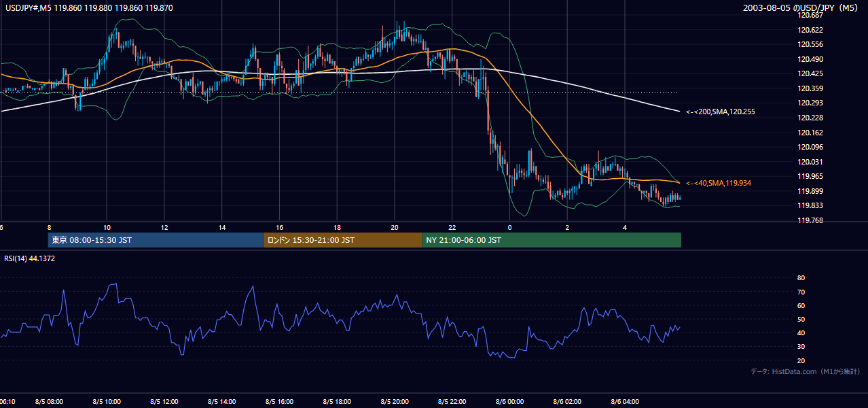Click the bottom time label 8/6 00:00
The height and width of the screenshot is (408, 868).
coord(509,402)
